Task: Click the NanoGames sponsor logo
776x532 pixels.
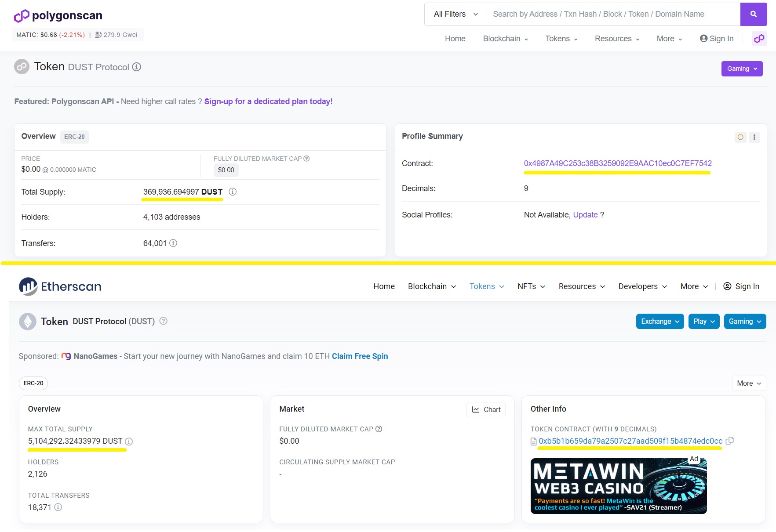Action: pos(66,356)
